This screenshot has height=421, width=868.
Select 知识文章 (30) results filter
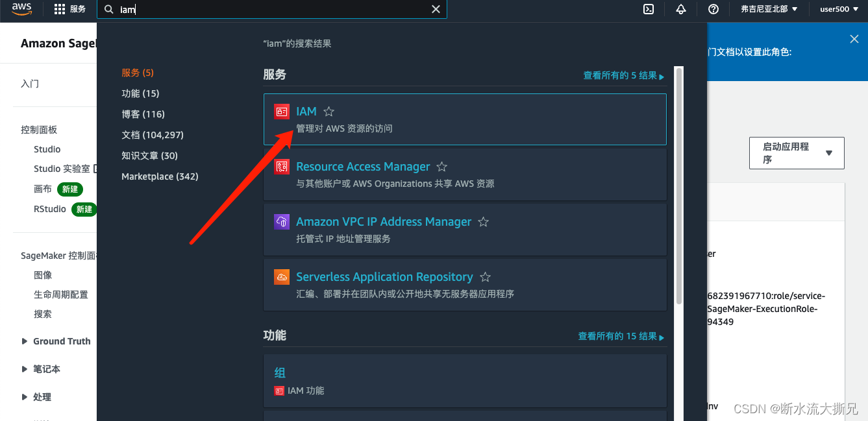(149, 156)
